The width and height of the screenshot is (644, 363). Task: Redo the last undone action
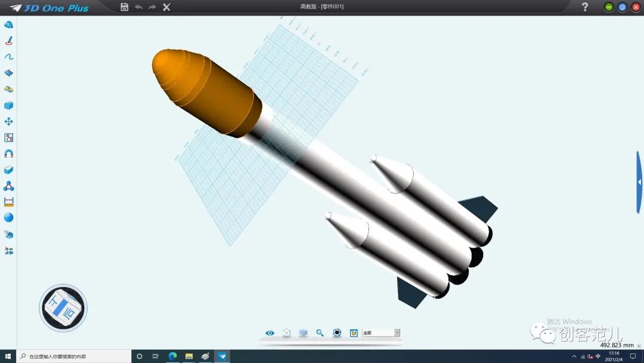point(153,7)
